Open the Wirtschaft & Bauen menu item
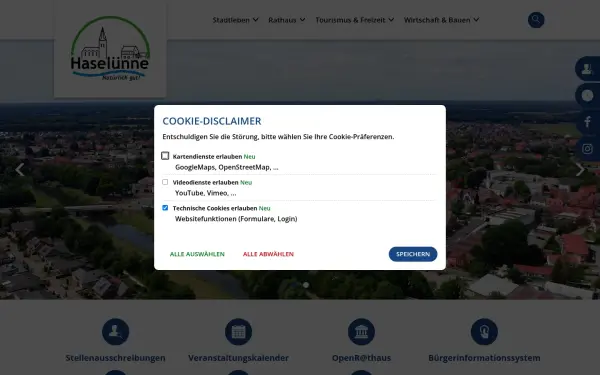Screen dimensions: 600x375 point(437,20)
